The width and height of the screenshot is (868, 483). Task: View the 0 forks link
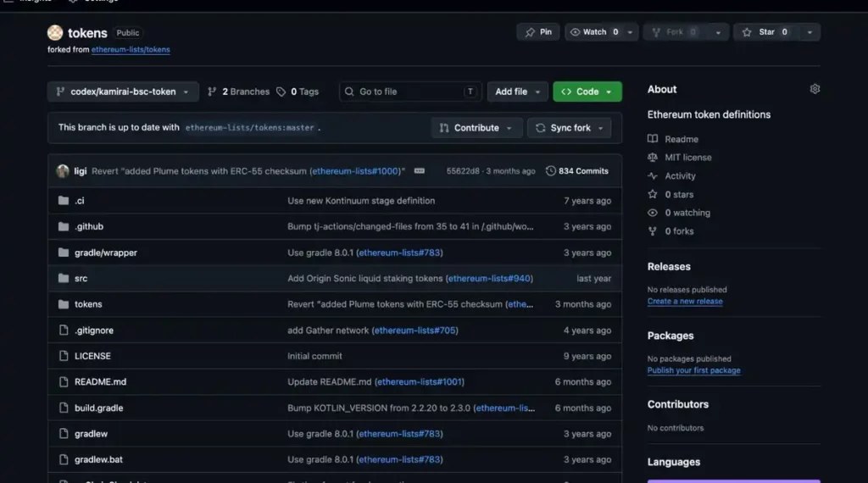(679, 231)
